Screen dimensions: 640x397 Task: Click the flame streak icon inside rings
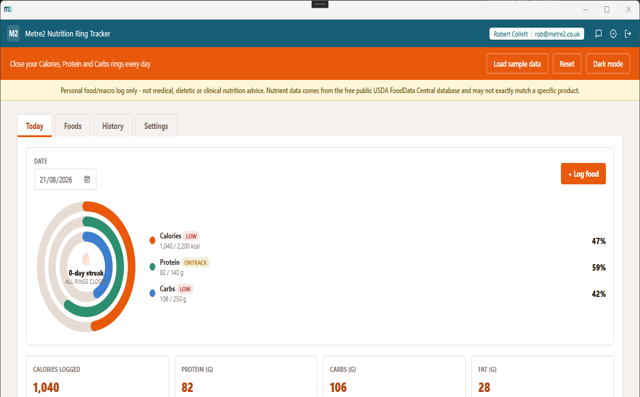tap(86, 259)
